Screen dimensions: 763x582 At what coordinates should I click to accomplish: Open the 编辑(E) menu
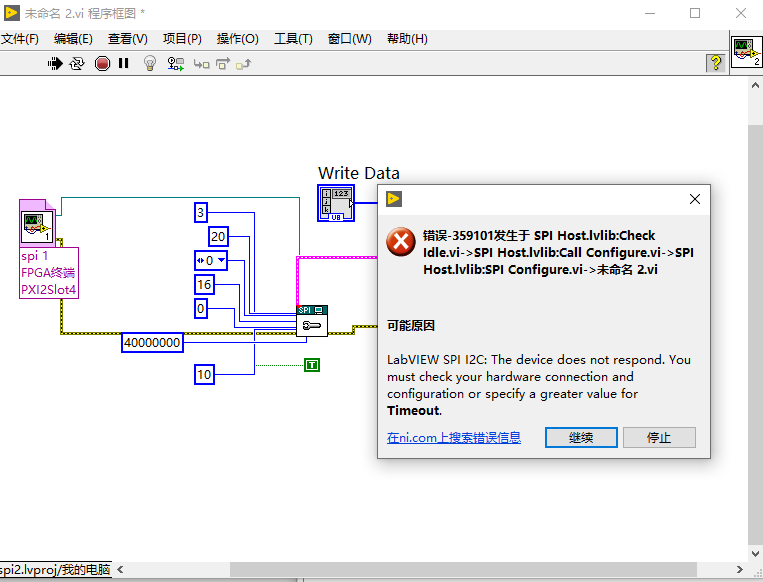pyautogui.click(x=73, y=39)
